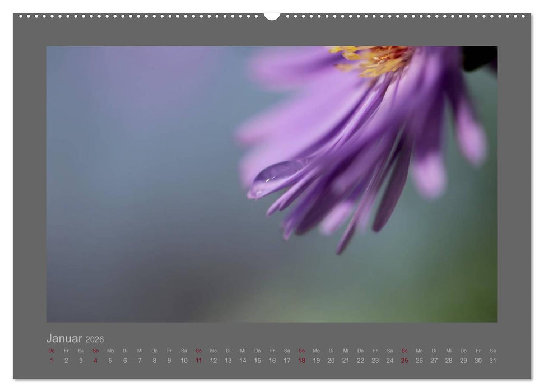Click date 22 in the date strip

[360, 361]
